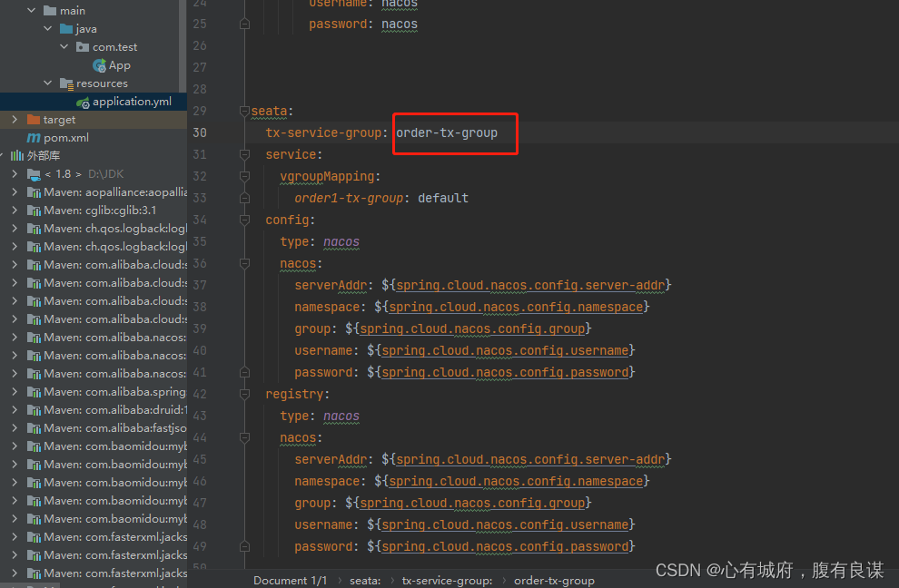Click the tx-service-group: breadcrumb

click(447, 581)
